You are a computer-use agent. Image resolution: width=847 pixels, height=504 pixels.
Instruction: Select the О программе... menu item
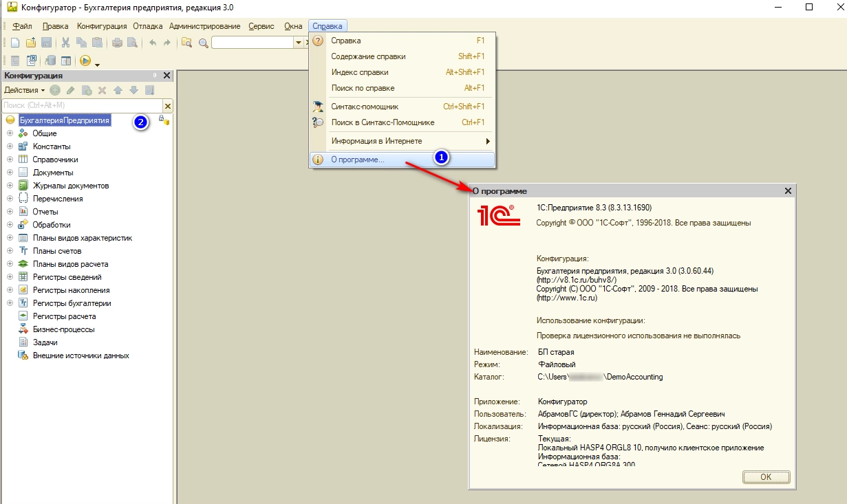point(402,160)
